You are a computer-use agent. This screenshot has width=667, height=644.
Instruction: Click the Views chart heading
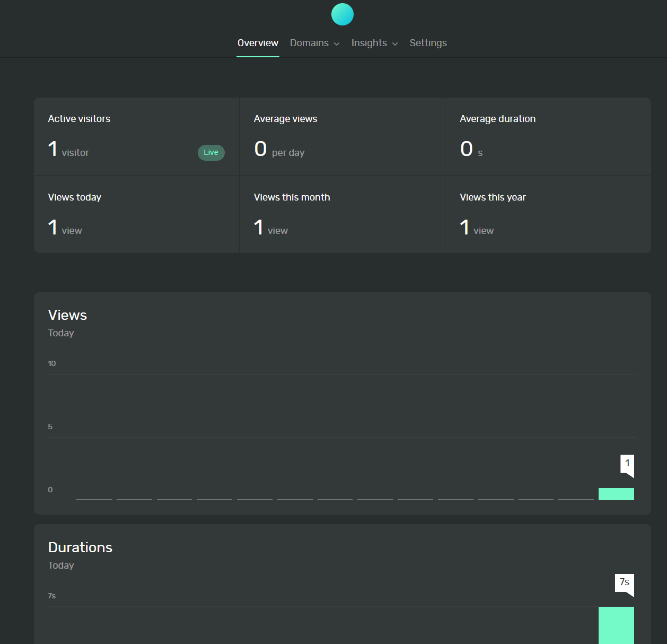(x=67, y=315)
